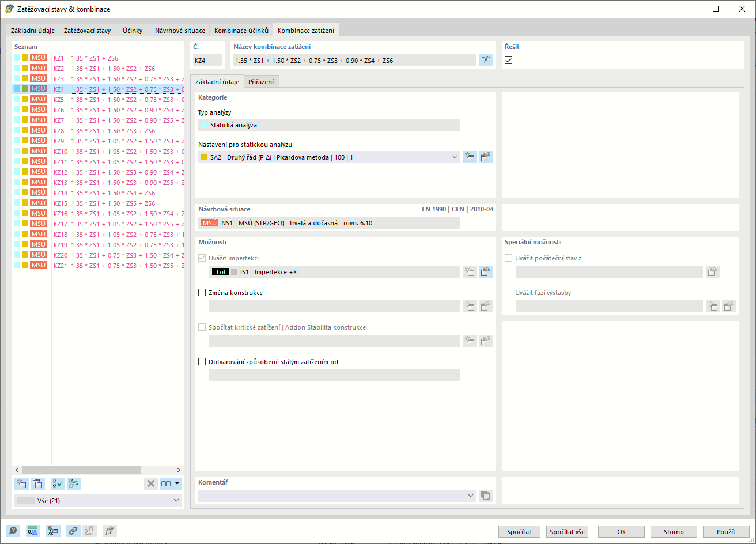Click the new icon in the Změna konstrukce row
Screen dimensions: 756x544
click(470, 307)
